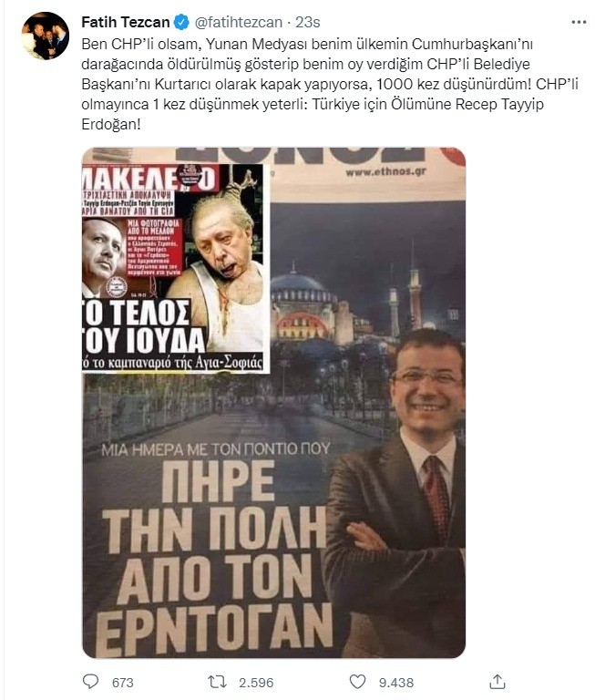
Task: Open the @fatihtezcan handle link
Action: pyautogui.click(x=239, y=22)
